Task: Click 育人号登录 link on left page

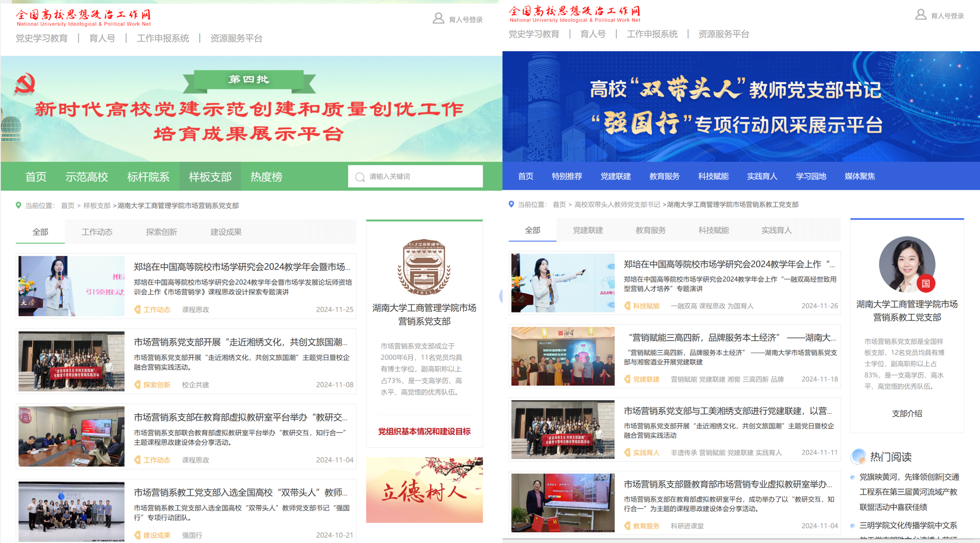Action: [x=465, y=19]
